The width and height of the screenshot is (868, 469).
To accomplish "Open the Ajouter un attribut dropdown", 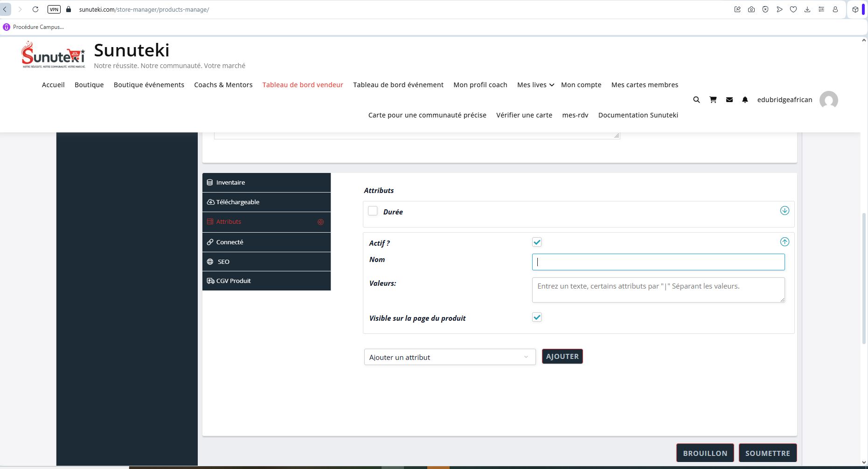I will pos(450,357).
